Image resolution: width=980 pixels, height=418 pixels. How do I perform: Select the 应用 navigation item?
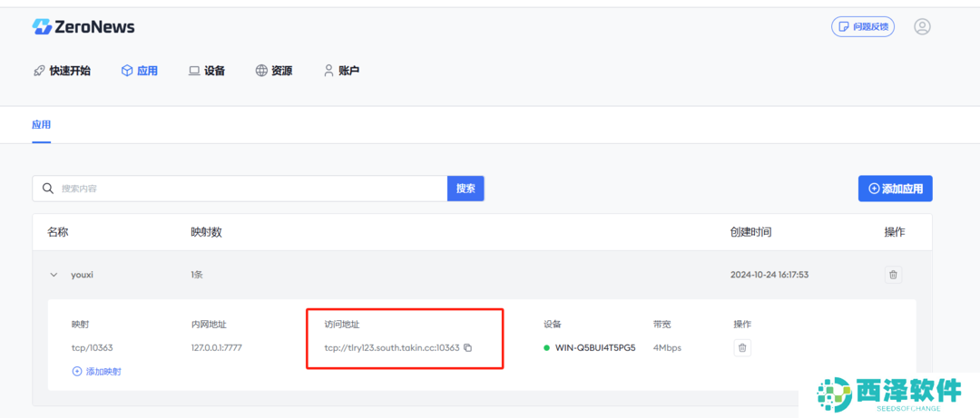140,71
